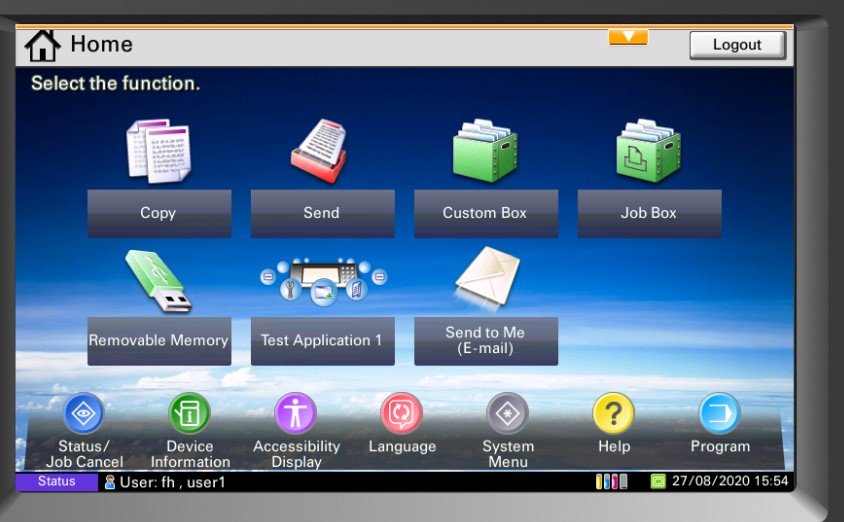Screen dimensions: 844x522
Task: Select the Send scanner icon
Action: (x=321, y=152)
